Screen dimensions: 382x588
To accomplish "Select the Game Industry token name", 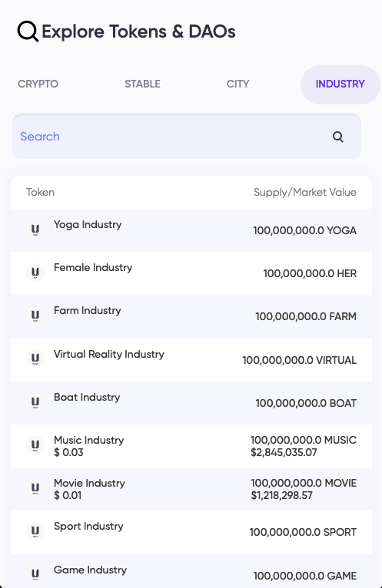I will 90,570.
